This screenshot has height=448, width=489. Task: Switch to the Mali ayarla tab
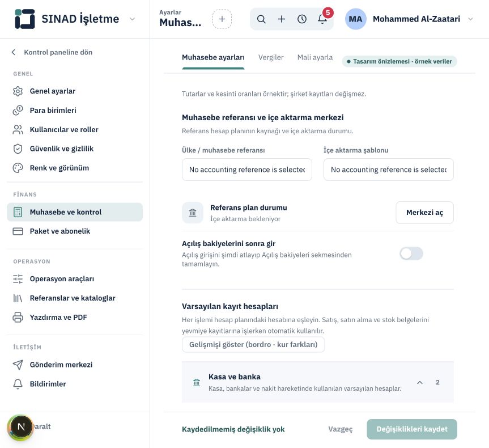tap(315, 57)
